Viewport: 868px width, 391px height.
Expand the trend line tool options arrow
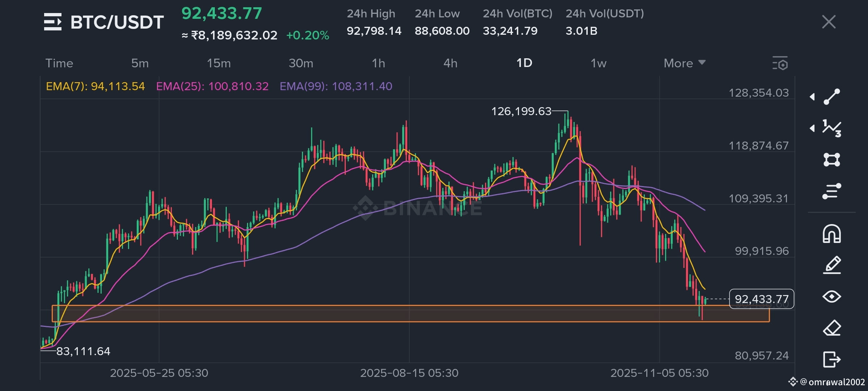point(812,97)
